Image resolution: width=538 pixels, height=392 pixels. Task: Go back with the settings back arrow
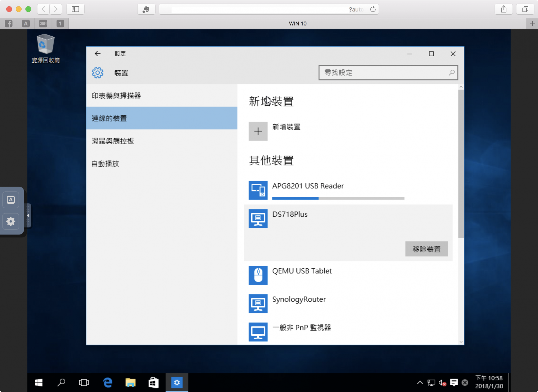click(98, 54)
